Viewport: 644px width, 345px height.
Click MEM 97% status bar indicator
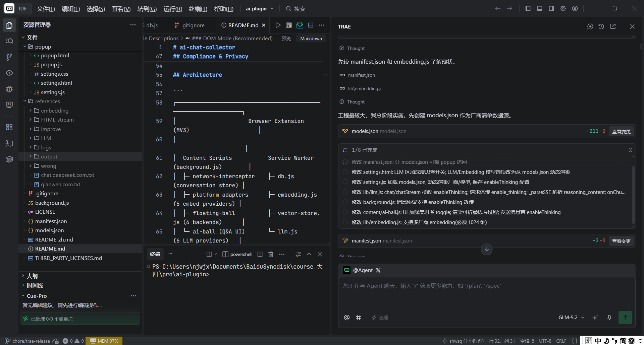point(104,341)
